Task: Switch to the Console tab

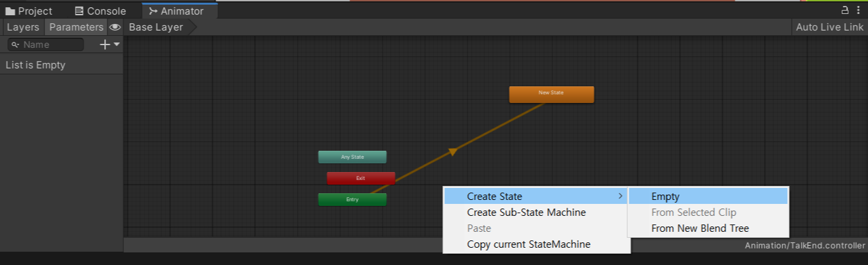Action: pyautogui.click(x=100, y=11)
